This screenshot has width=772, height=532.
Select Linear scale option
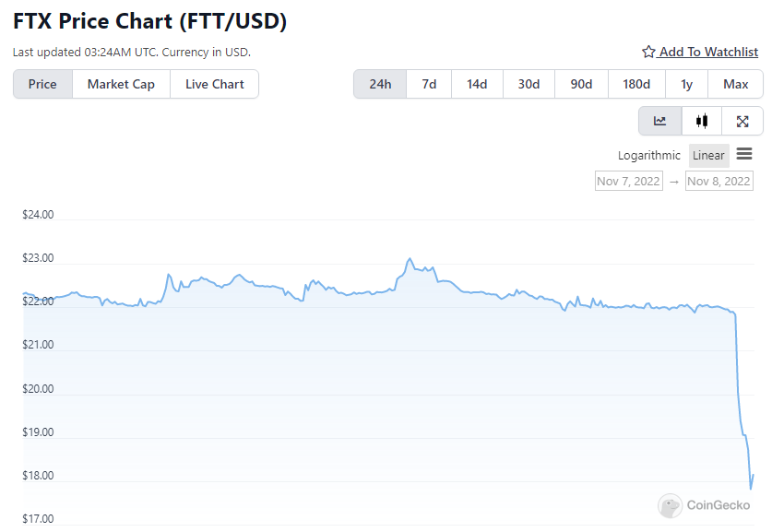(x=708, y=155)
